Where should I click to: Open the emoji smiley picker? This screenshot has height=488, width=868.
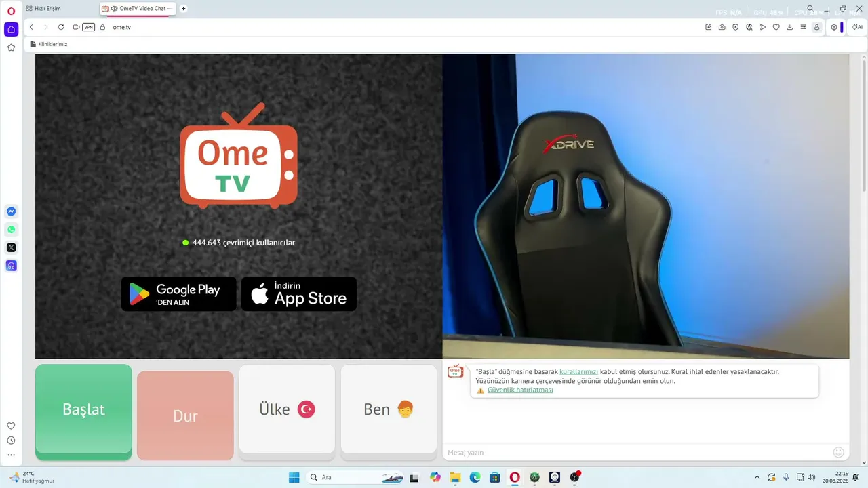pyautogui.click(x=838, y=452)
